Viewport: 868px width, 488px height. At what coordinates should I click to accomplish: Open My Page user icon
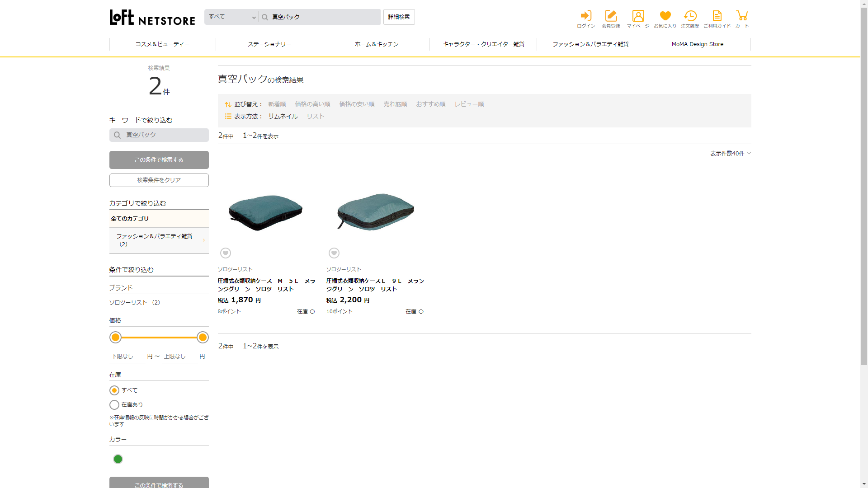pyautogui.click(x=638, y=16)
